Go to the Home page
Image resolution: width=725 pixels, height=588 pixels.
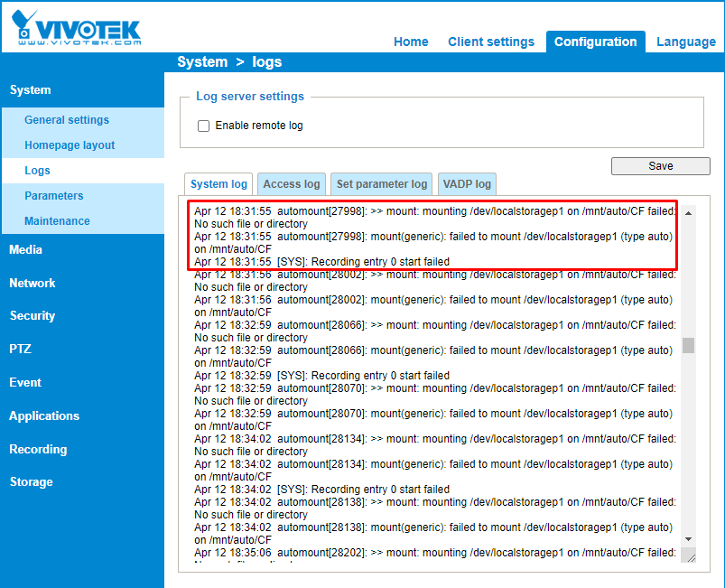tap(411, 42)
